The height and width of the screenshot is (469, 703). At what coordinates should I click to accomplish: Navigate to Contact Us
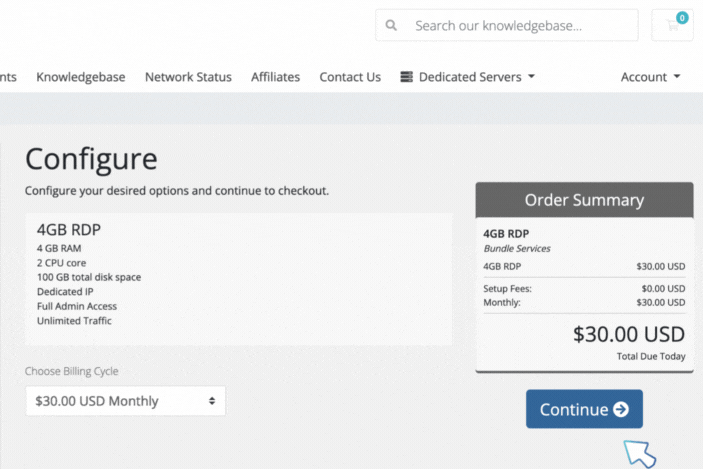(x=350, y=77)
